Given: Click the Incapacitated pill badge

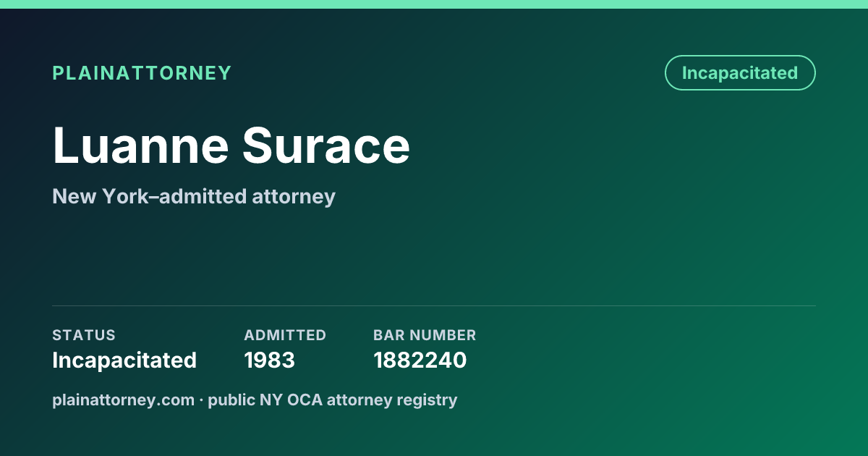Looking at the screenshot, I should [740, 73].
